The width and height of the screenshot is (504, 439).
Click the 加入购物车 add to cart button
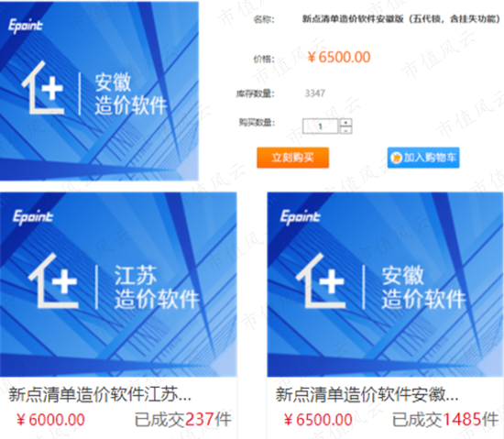(423, 158)
